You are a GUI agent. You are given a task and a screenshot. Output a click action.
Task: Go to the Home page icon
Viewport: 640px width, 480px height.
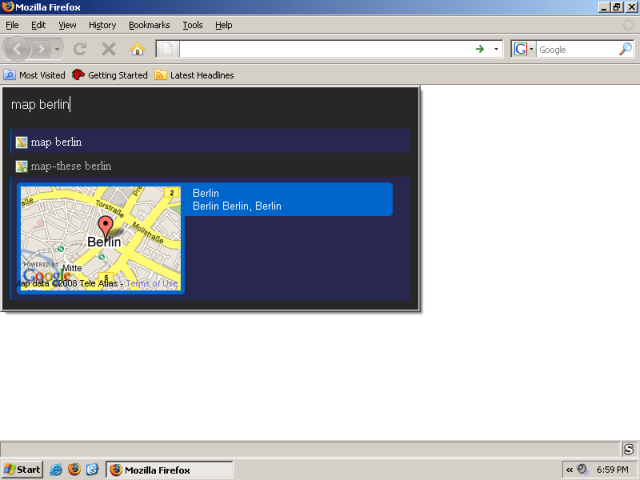pos(138,49)
